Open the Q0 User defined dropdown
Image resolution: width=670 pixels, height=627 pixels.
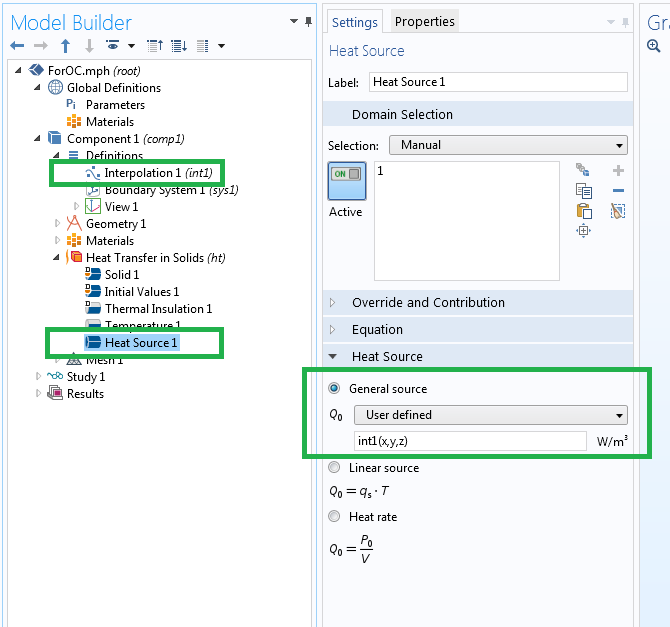(490, 415)
